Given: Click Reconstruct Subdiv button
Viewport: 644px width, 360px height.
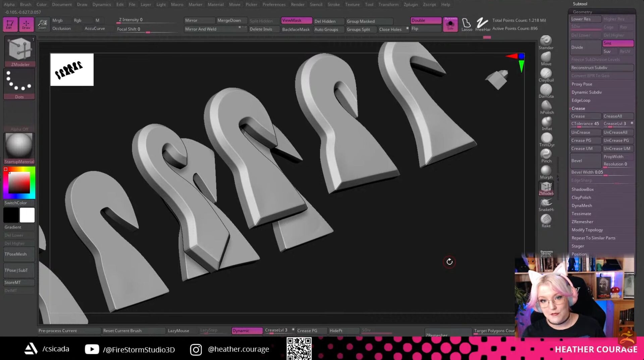Looking at the screenshot, I should [602, 68].
